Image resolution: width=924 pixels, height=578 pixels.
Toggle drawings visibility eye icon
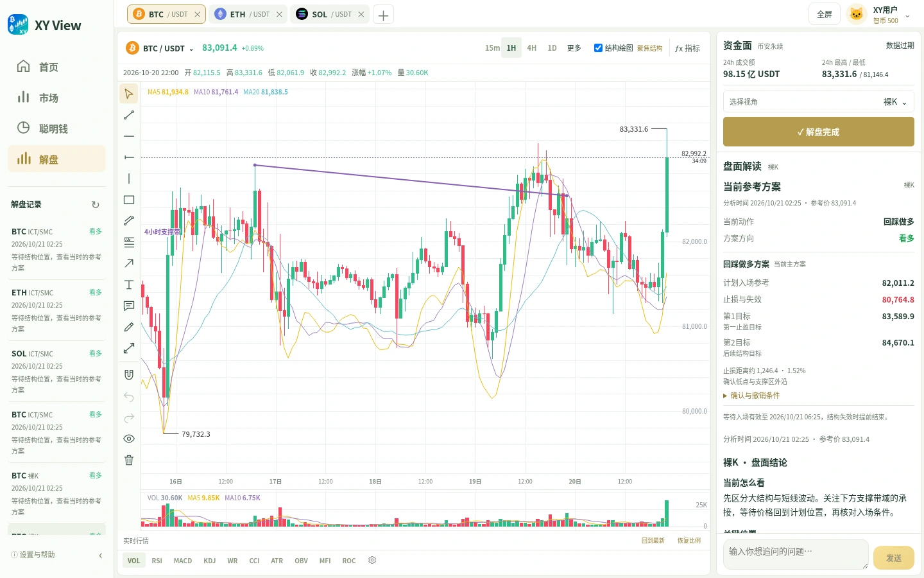pyautogui.click(x=129, y=439)
